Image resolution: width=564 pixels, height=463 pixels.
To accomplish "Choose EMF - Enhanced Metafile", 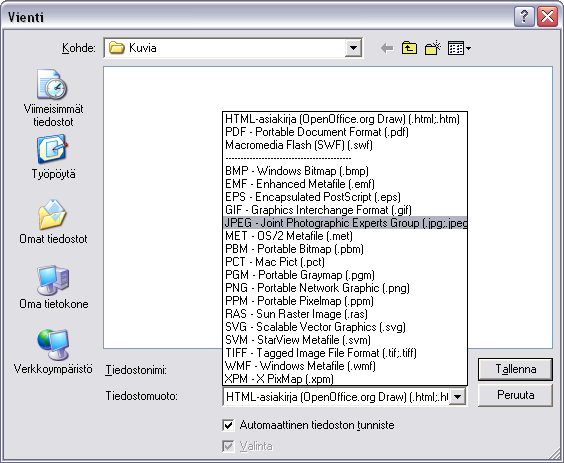I will pos(345,184).
